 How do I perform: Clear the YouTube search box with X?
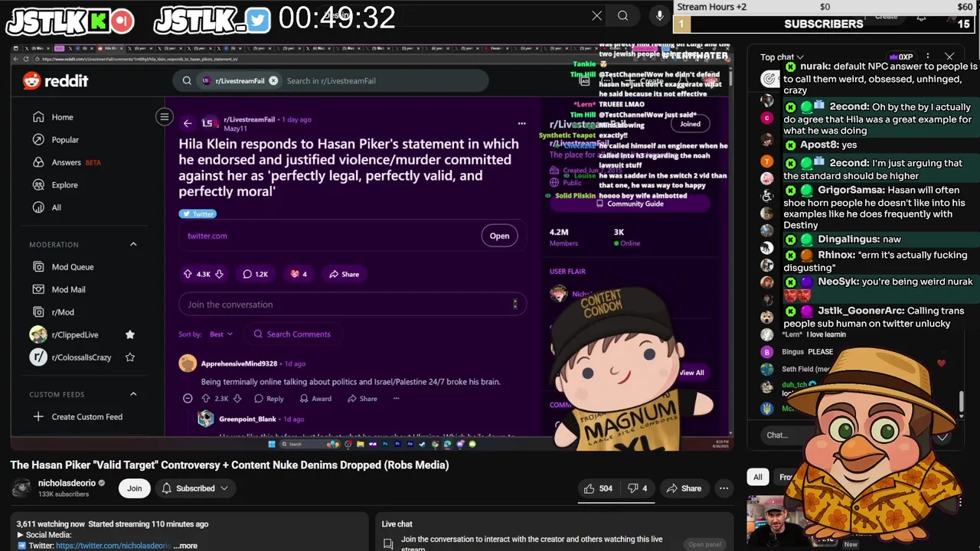(596, 16)
